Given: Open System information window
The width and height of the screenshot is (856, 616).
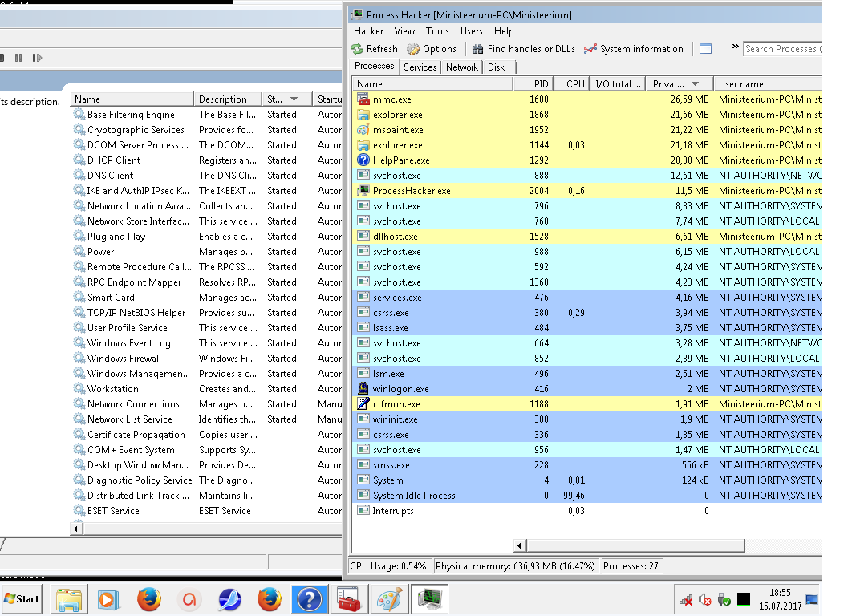Looking at the screenshot, I should [633, 49].
